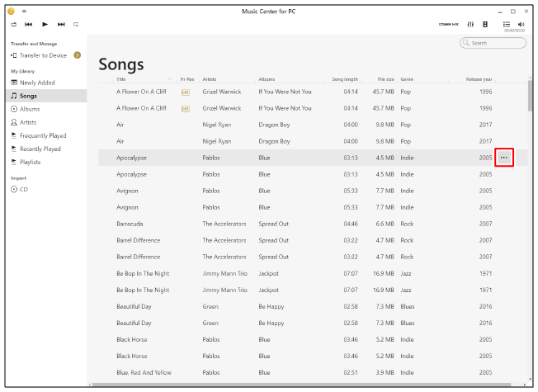The height and width of the screenshot is (392, 538).
Task: Open Artists in the library sidebar
Action: [29, 122]
